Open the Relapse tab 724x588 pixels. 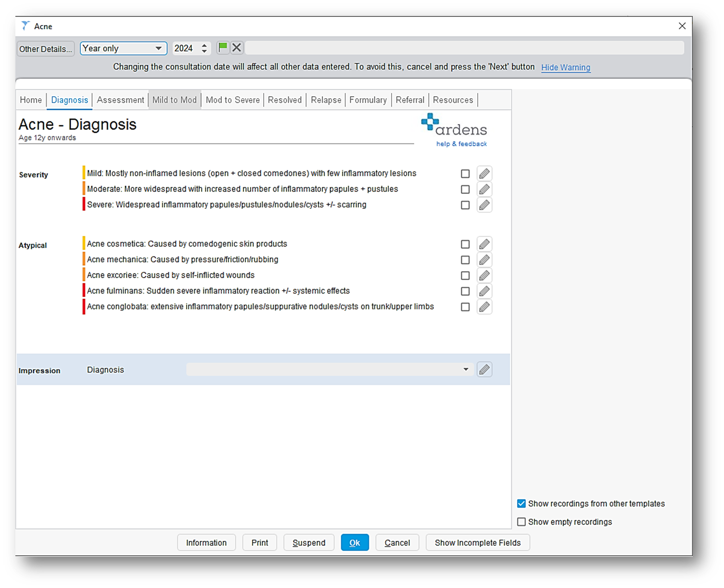point(326,100)
